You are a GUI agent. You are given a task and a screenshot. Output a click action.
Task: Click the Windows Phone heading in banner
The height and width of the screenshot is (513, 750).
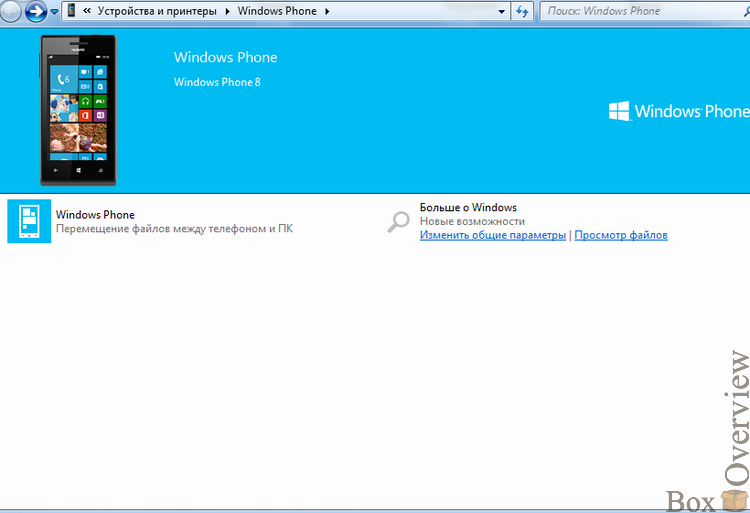225,57
